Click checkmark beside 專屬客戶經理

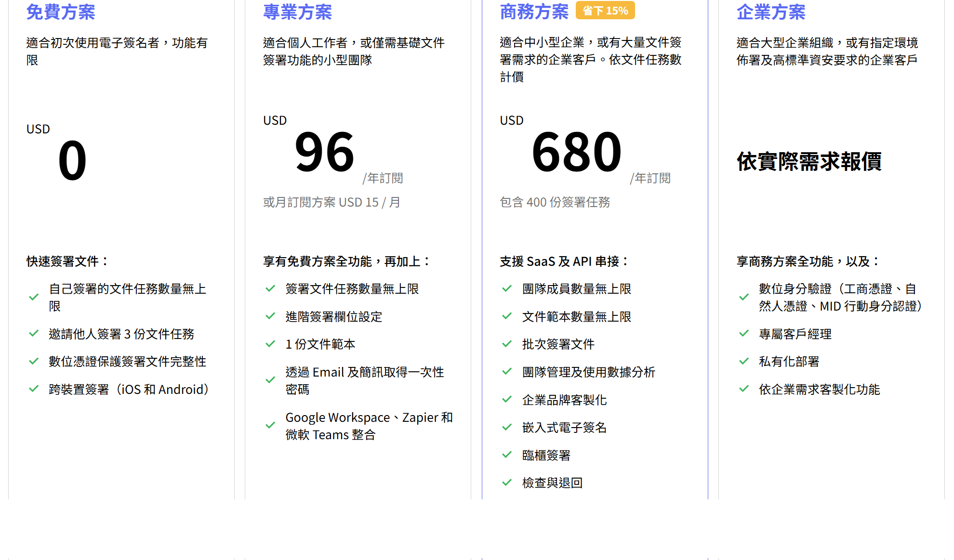(x=744, y=333)
